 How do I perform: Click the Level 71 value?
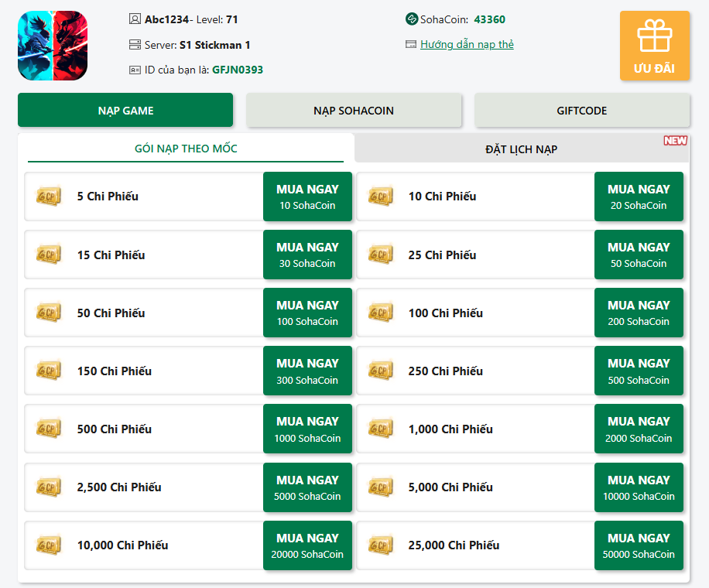(232, 19)
